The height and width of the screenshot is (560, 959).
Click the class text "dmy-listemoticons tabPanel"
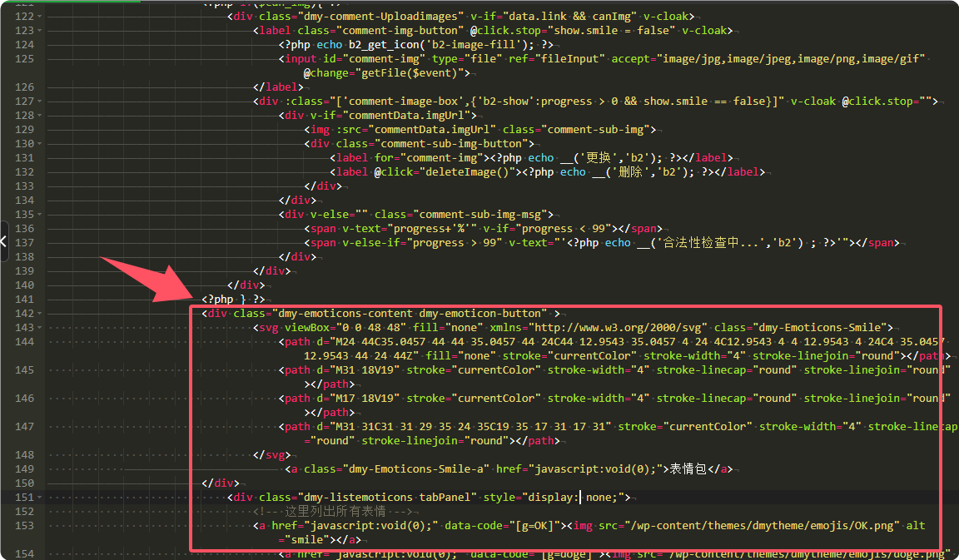[x=387, y=498]
